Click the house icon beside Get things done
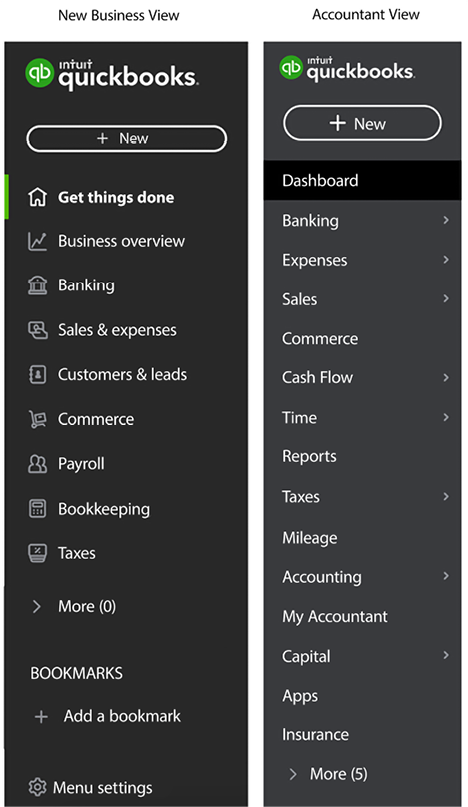Image resolution: width=468 pixels, height=807 pixels. pos(37,197)
